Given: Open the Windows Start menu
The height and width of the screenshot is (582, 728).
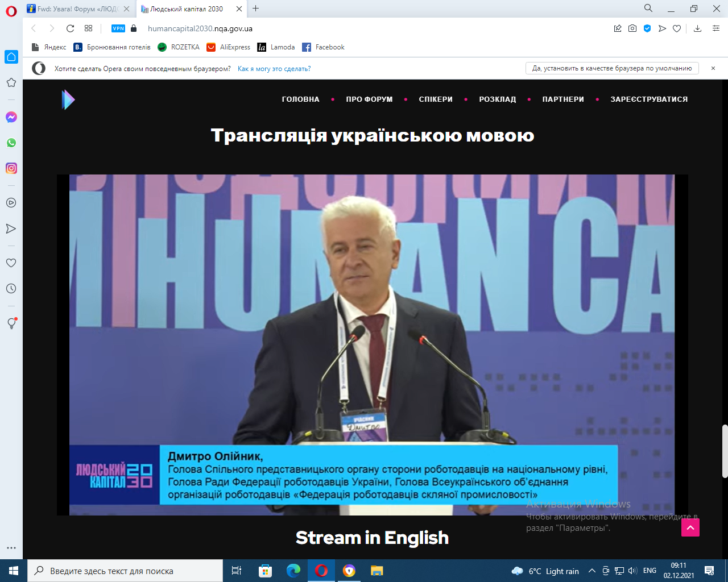Looking at the screenshot, I should (14, 571).
